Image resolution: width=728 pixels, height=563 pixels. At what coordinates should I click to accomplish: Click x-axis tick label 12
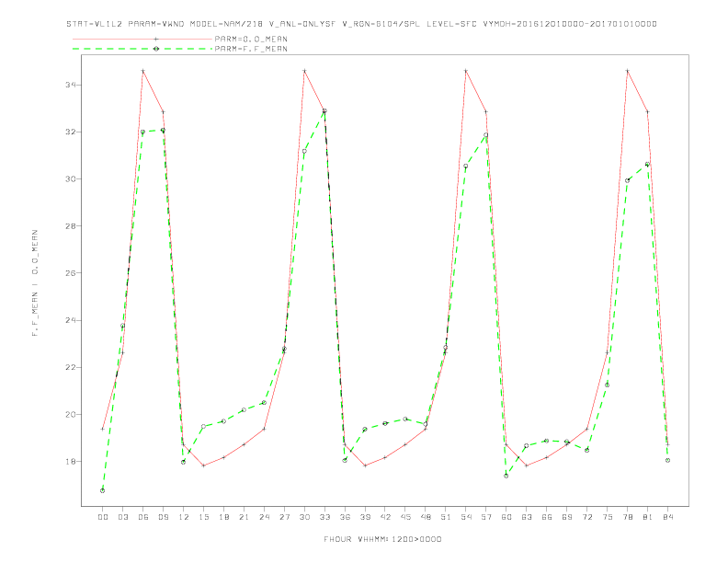click(184, 517)
